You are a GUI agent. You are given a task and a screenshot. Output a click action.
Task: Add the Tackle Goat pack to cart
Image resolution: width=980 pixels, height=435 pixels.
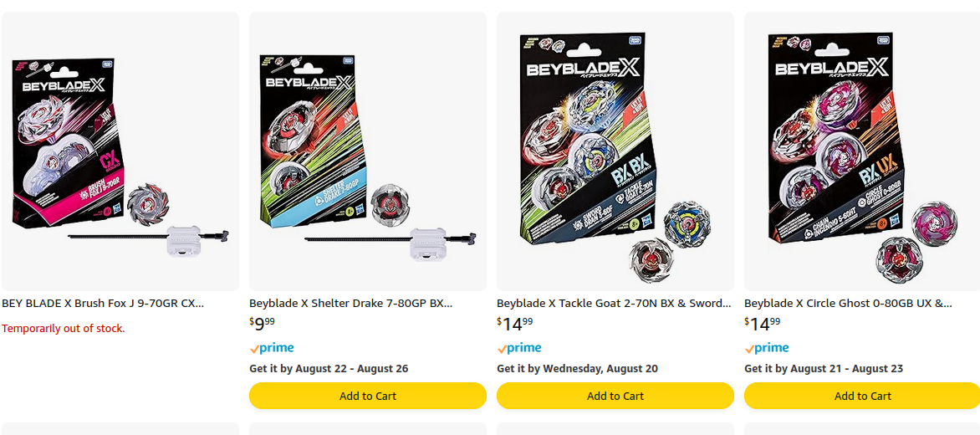615,396
